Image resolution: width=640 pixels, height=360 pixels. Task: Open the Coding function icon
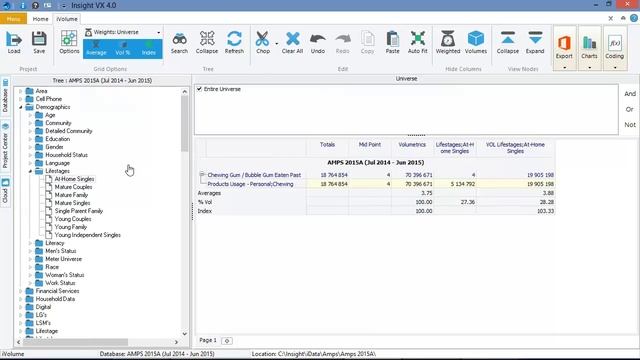(614, 43)
